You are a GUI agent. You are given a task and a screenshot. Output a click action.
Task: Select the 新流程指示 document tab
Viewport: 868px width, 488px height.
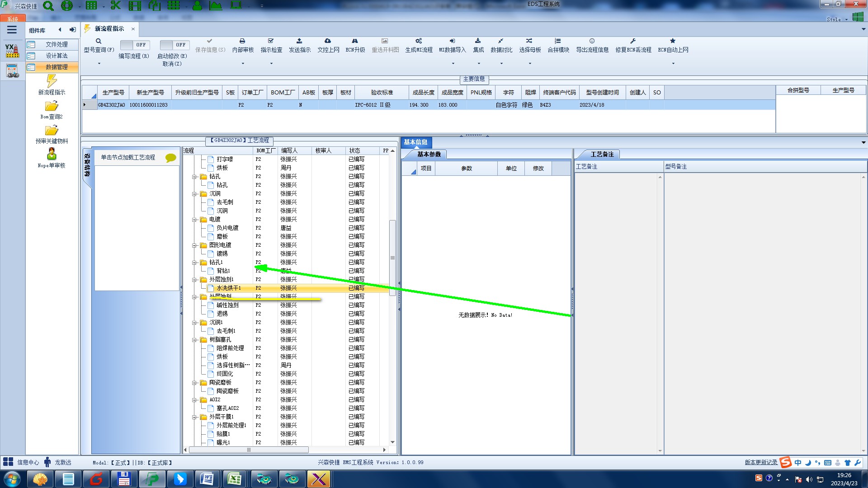pyautogui.click(x=109, y=29)
